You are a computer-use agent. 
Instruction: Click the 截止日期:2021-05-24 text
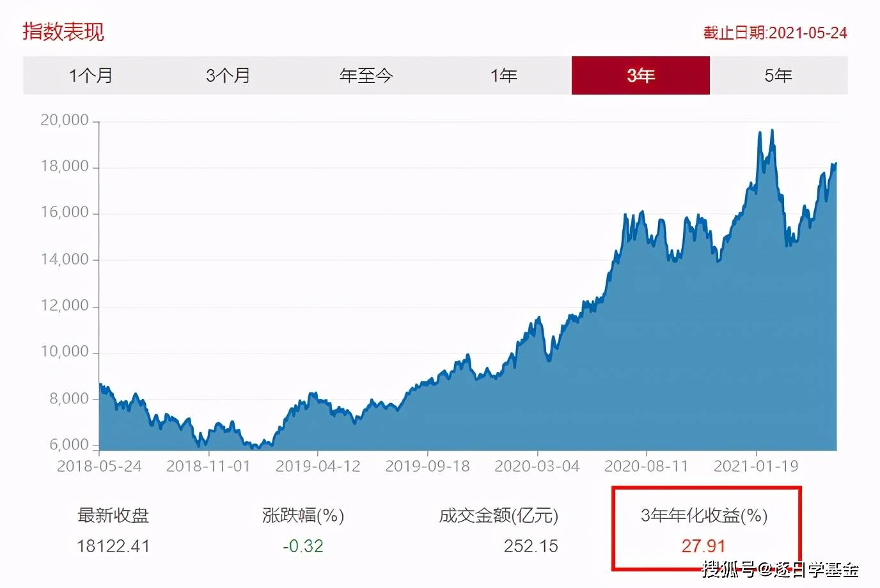tap(775, 33)
